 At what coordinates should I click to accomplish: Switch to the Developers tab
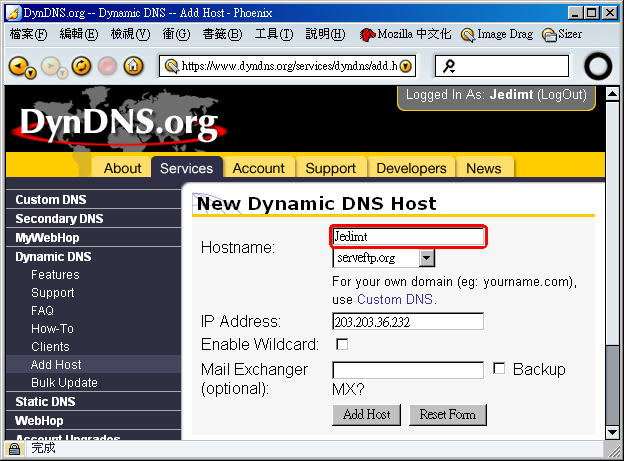(x=411, y=168)
